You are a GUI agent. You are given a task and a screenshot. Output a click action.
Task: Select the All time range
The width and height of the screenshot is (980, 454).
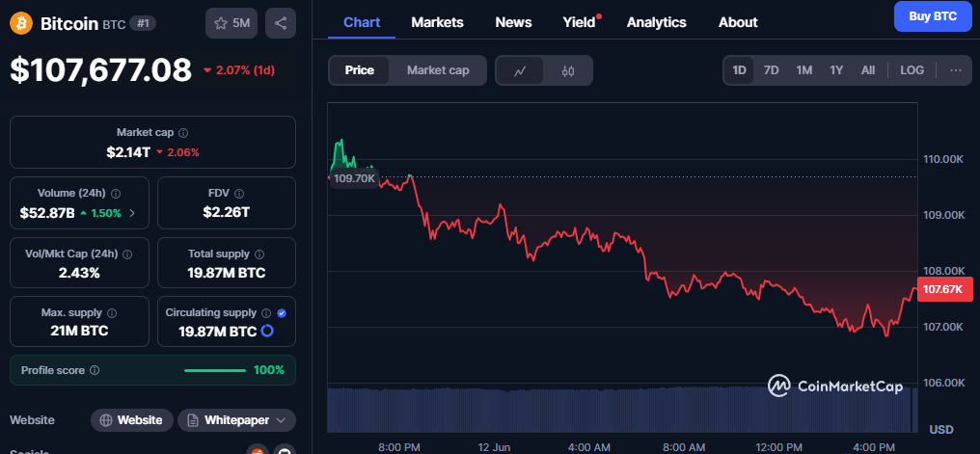click(x=868, y=70)
